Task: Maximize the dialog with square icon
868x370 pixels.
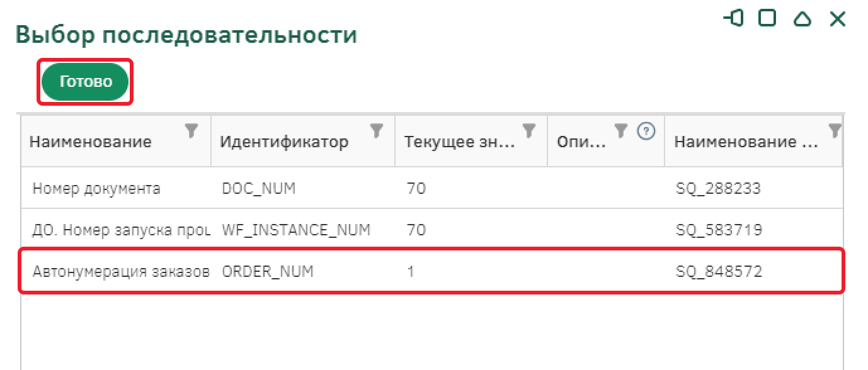Action: click(x=767, y=18)
